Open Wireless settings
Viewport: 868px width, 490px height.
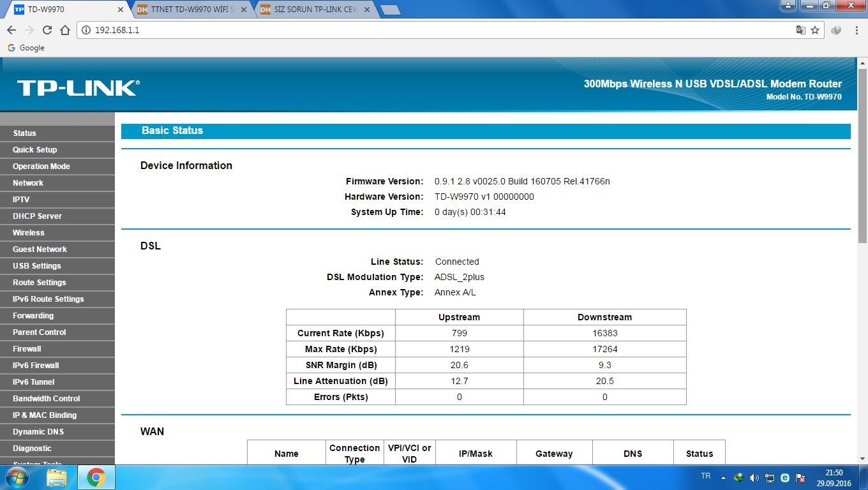[x=57, y=232]
